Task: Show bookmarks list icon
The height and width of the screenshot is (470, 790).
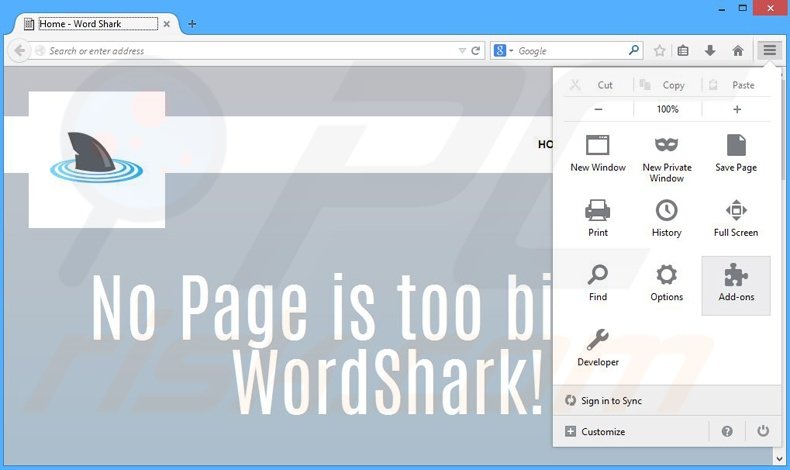Action: coord(683,50)
